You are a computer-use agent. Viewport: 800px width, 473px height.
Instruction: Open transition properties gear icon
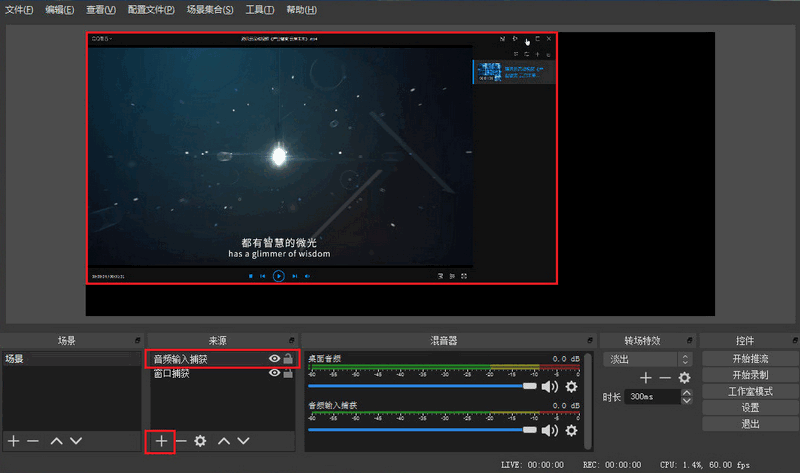(x=684, y=377)
